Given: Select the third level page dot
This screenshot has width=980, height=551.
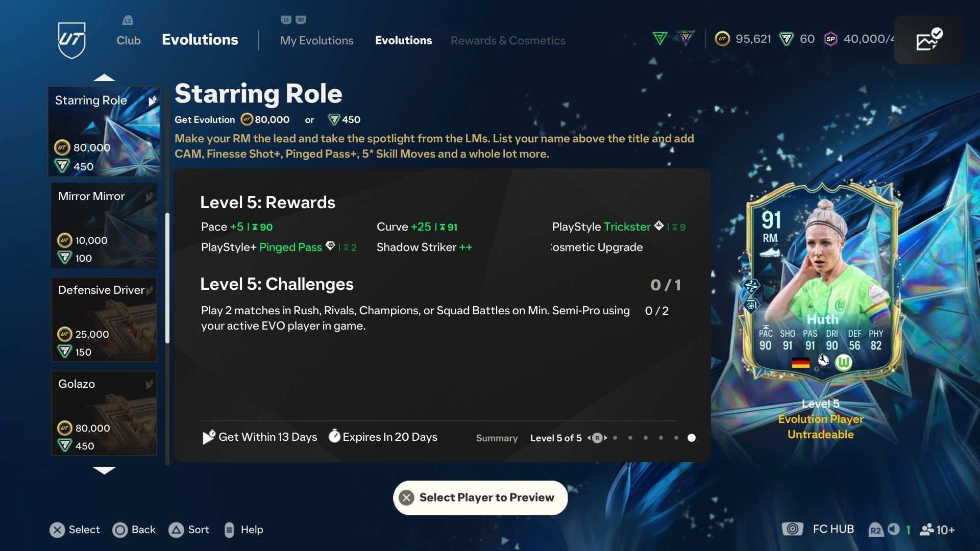Looking at the screenshot, I should pos(646,438).
